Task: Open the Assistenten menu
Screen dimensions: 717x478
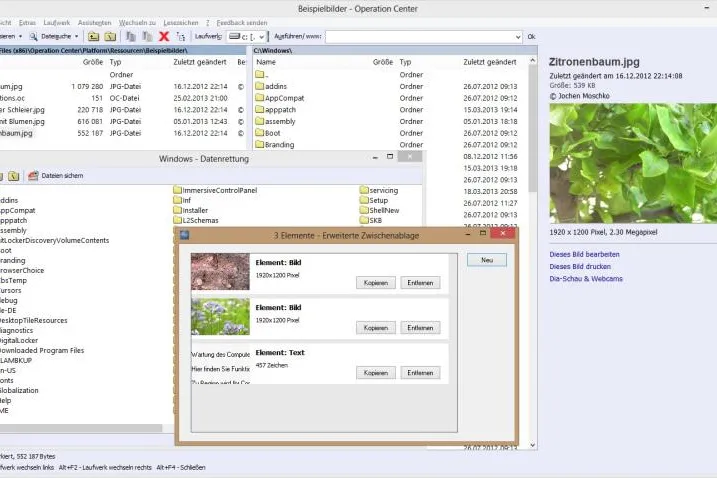Action: click(95, 22)
